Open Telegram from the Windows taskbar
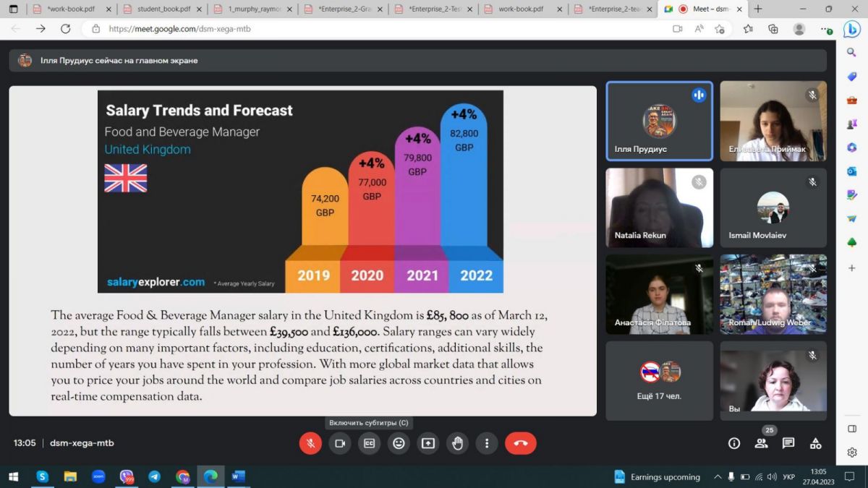868x488 pixels. [154, 477]
